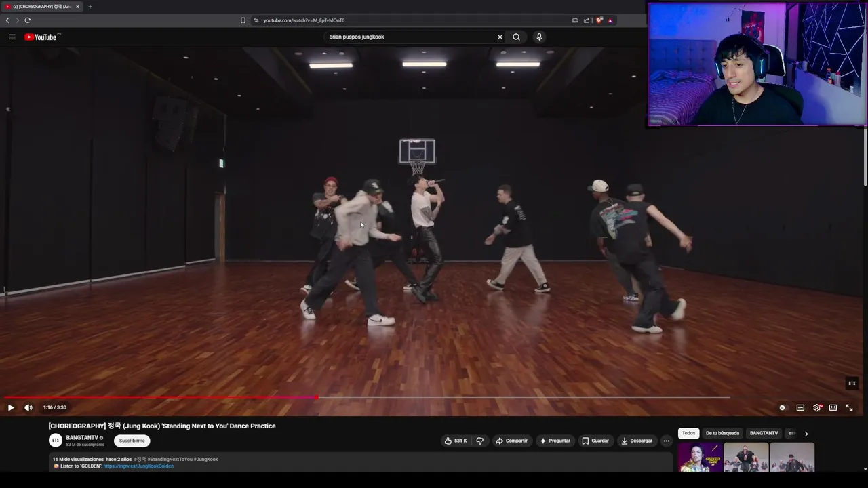The height and width of the screenshot is (488, 868).
Task: Open the rightmost recommended dance video thumbnail
Action: coord(792,457)
